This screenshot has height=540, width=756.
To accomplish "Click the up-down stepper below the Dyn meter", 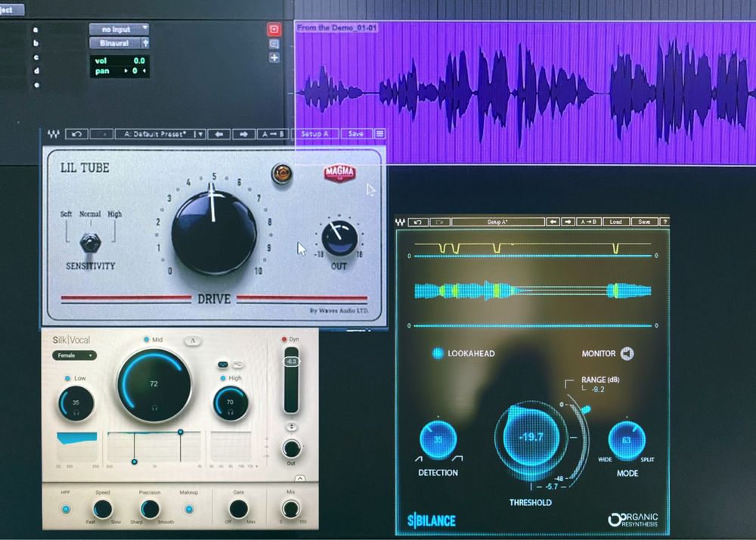I will pos(291,427).
